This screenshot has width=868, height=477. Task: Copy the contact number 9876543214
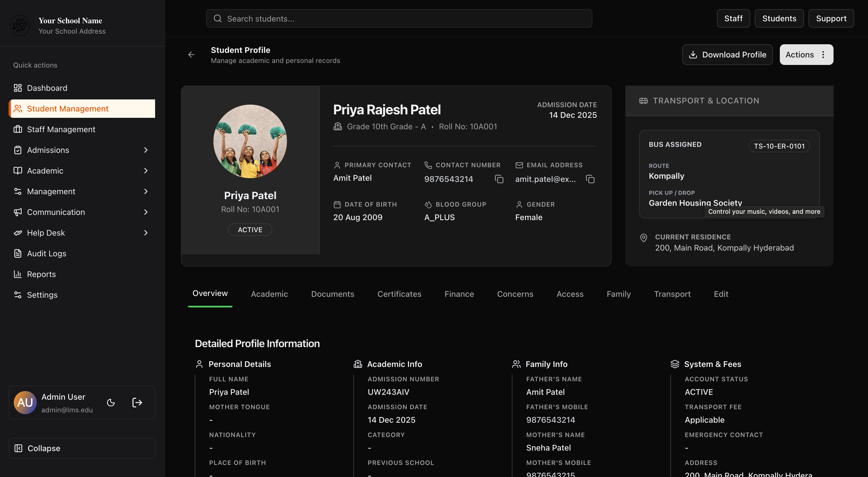coord(499,179)
